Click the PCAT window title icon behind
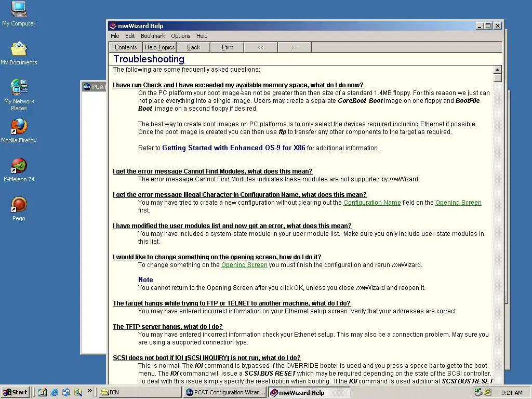This screenshot has width=532, height=399. pyautogui.click(x=87, y=87)
